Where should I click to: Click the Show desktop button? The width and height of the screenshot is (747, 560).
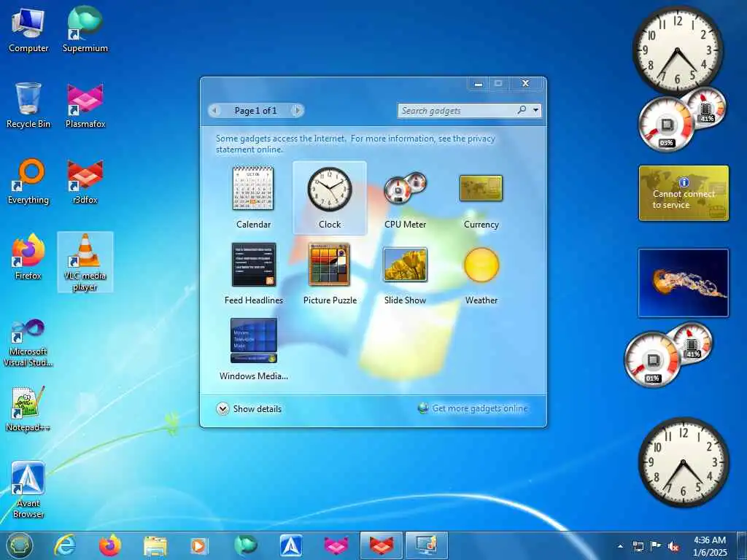coord(742,545)
